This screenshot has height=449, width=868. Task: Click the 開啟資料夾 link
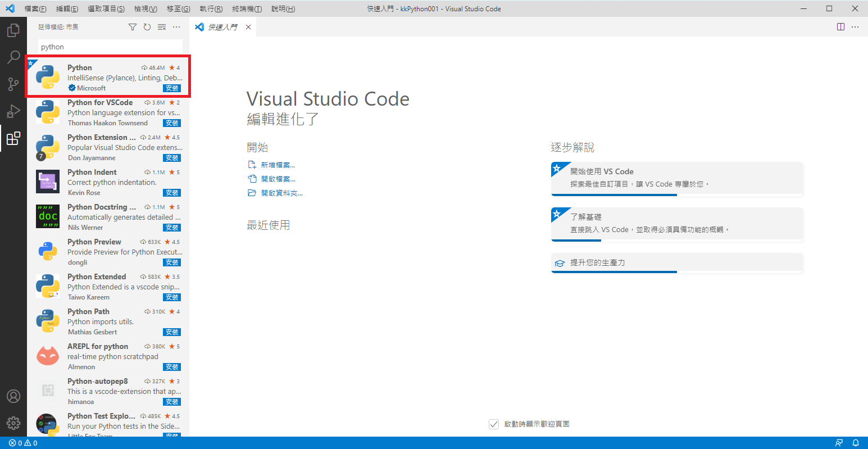coord(281,193)
